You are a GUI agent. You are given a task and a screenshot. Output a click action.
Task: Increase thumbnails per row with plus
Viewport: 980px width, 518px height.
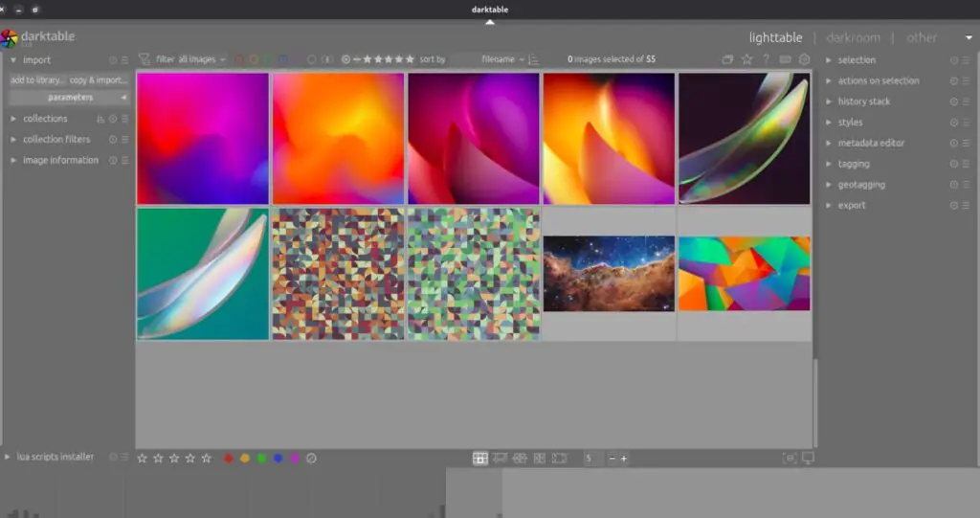[x=623, y=459]
